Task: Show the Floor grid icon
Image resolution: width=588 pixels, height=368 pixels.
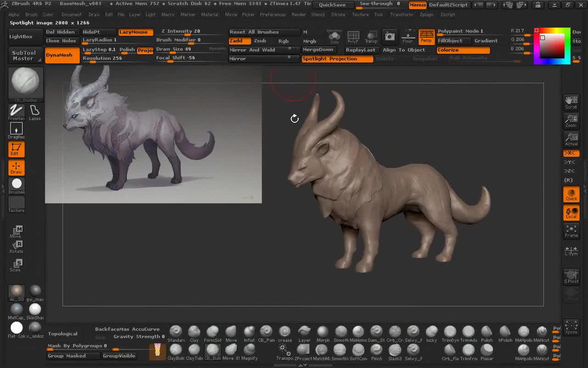Action: pos(408,36)
